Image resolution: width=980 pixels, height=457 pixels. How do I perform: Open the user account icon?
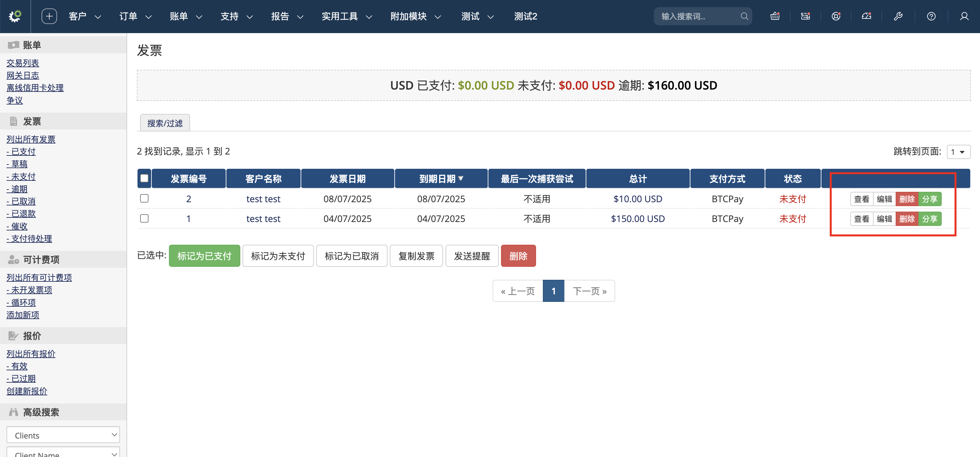964,16
